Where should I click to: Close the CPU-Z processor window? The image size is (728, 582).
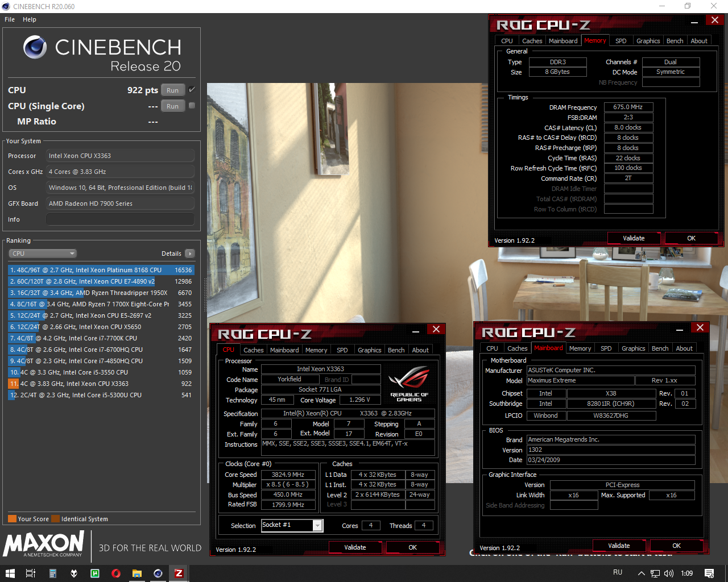click(436, 330)
